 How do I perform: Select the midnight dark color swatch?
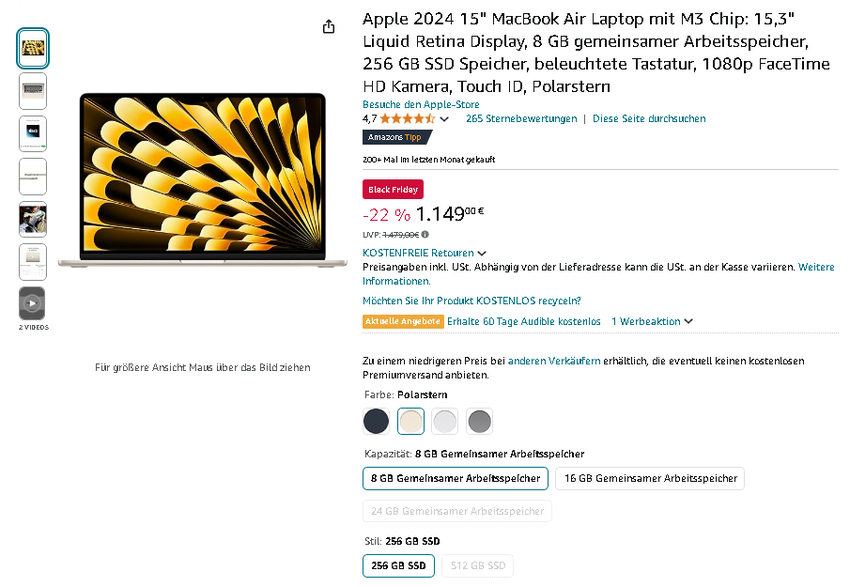click(x=376, y=421)
